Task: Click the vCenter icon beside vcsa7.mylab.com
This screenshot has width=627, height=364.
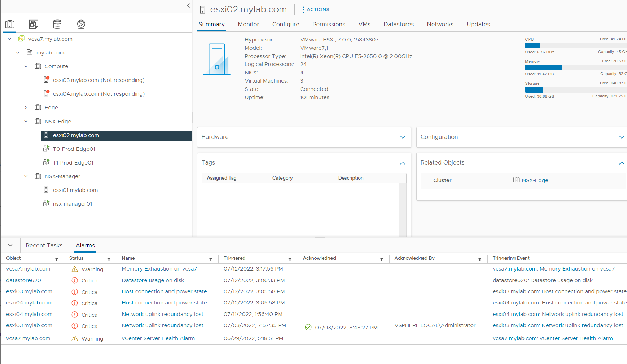Action: pyautogui.click(x=21, y=39)
